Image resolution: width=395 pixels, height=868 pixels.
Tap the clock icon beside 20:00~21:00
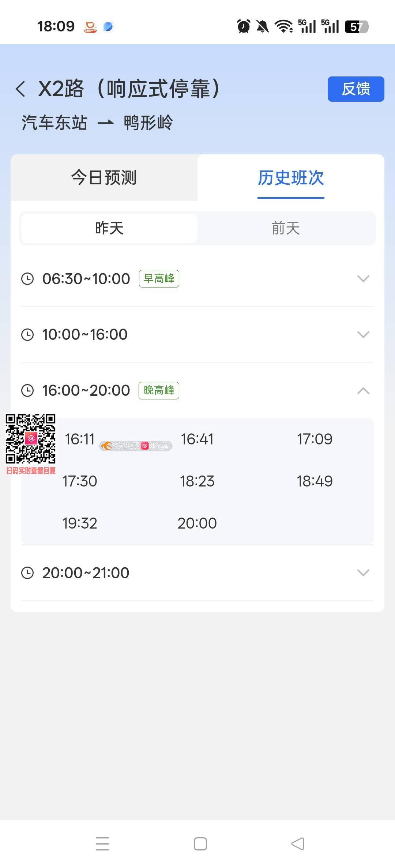coord(27,572)
